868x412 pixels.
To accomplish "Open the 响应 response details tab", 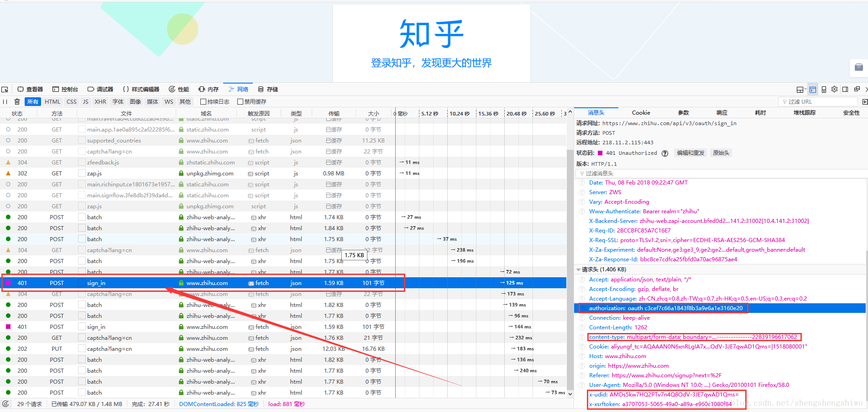I will click(722, 113).
